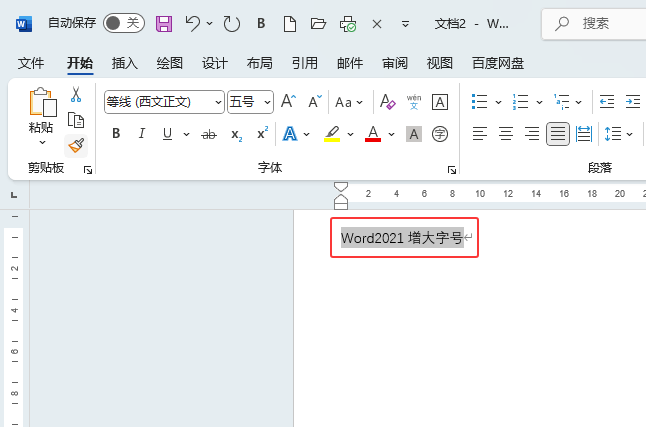Viewport: 646px width, 427px height.
Task: Apply numbered list formatting
Action: pyautogui.click(x=520, y=101)
